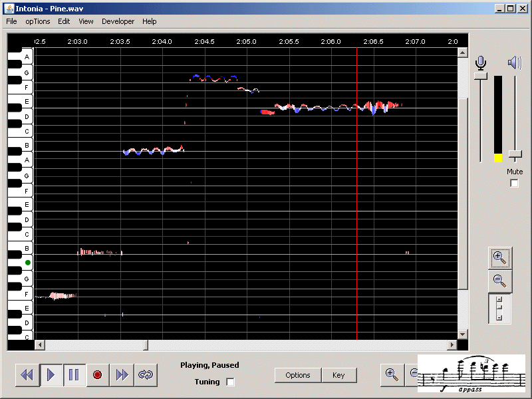Click the vertical scrollbar up arrow
Image resolution: width=532 pixels, height=399 pixels.
(x=462, y=53)
